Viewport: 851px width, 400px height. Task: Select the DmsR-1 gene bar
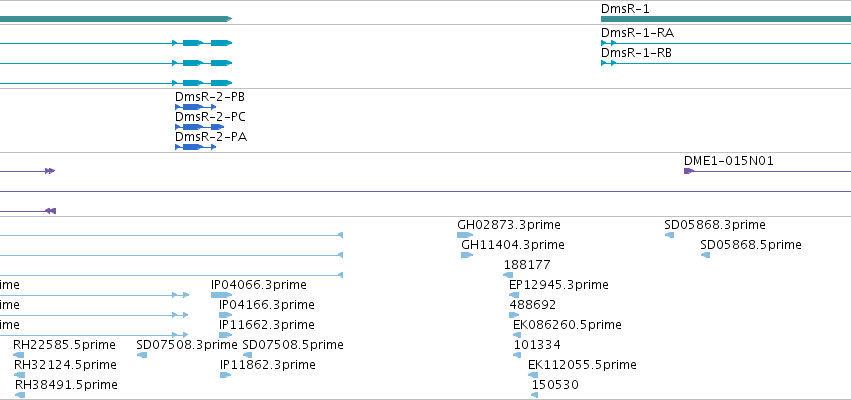pos(726,19)
